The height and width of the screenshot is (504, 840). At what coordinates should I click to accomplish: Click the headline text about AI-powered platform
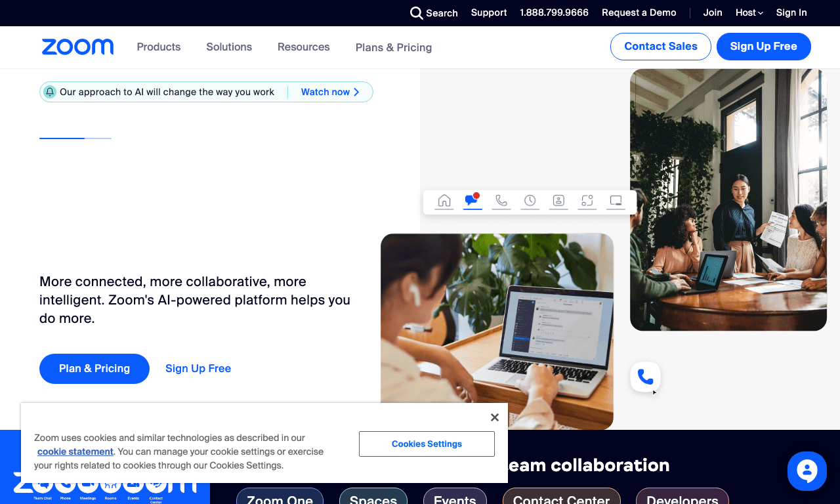tap(195, 300)
